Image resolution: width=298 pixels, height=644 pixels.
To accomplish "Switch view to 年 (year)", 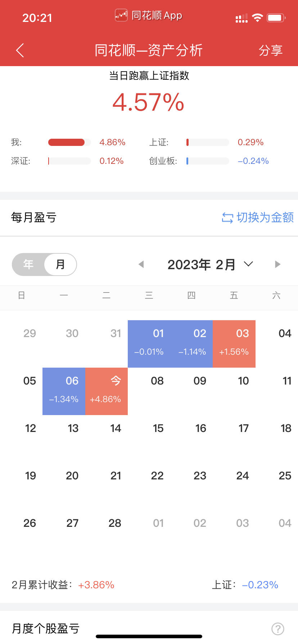I will tap(28, 264).
